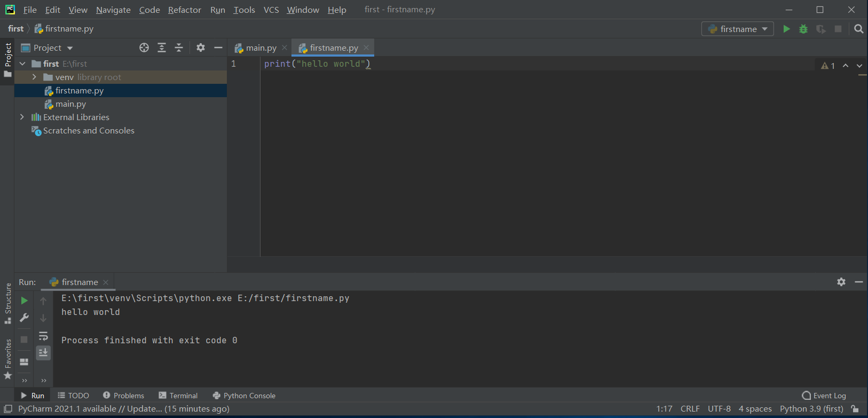Rerun firstname in Run panel

point(24,301)
